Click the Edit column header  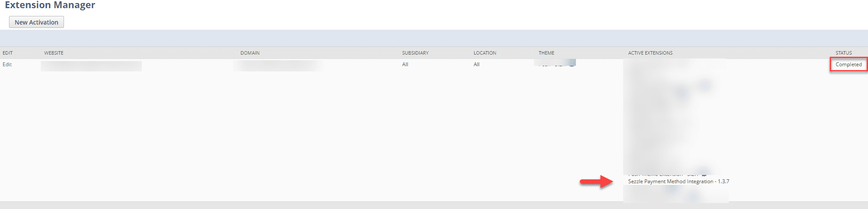pyautogui.click(x=8, y=53)
